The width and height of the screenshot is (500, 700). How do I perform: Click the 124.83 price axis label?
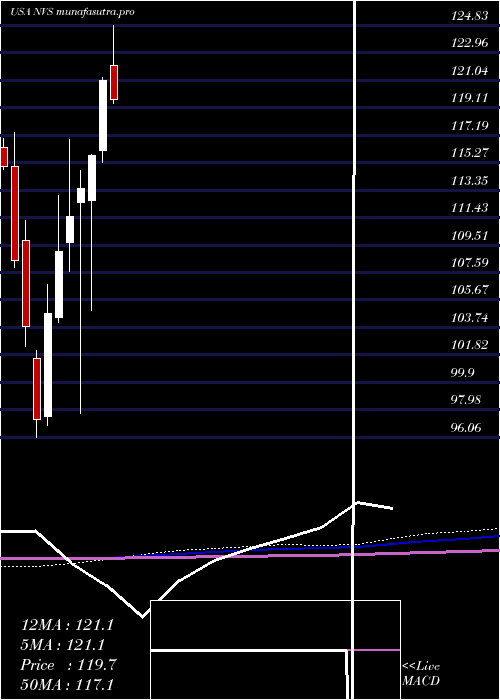pos(470,17)
